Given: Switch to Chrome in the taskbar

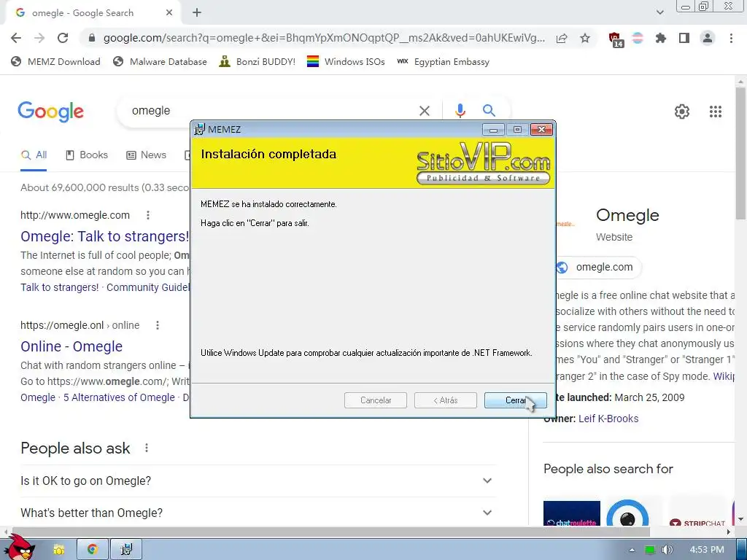Looking at the screenshot, I should point(93,550).
